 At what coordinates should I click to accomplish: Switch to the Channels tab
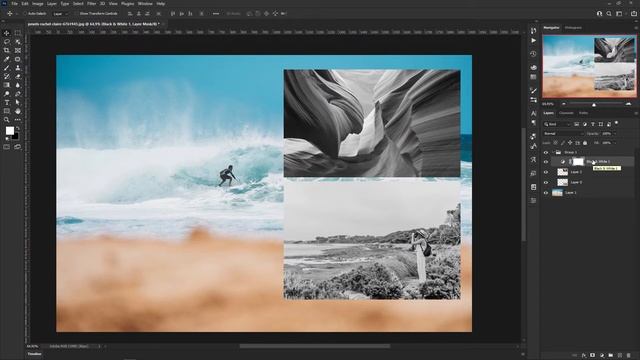566,113
